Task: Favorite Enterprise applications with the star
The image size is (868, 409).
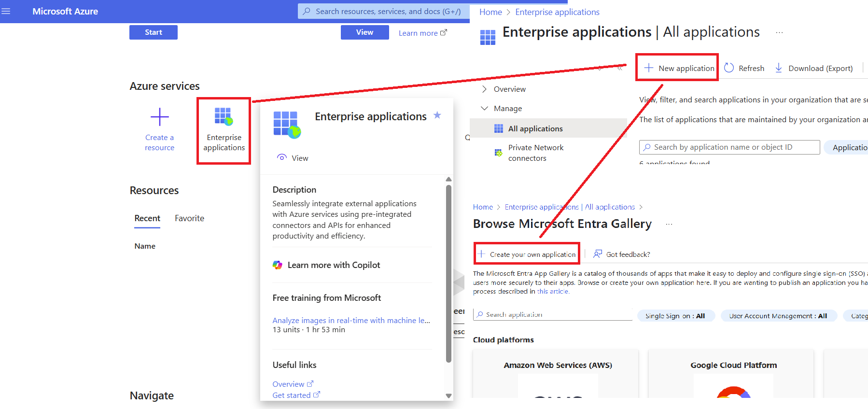Action: 437,115
